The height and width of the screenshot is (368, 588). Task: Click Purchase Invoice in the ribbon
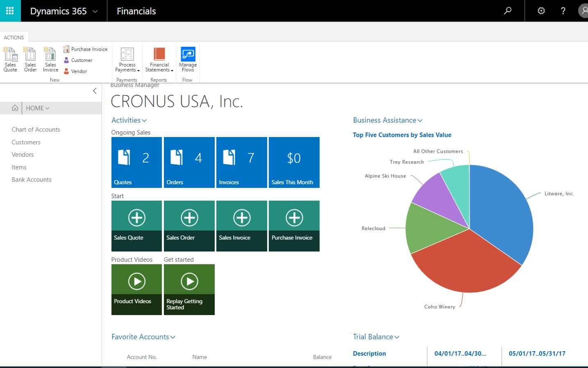(85, 49)
